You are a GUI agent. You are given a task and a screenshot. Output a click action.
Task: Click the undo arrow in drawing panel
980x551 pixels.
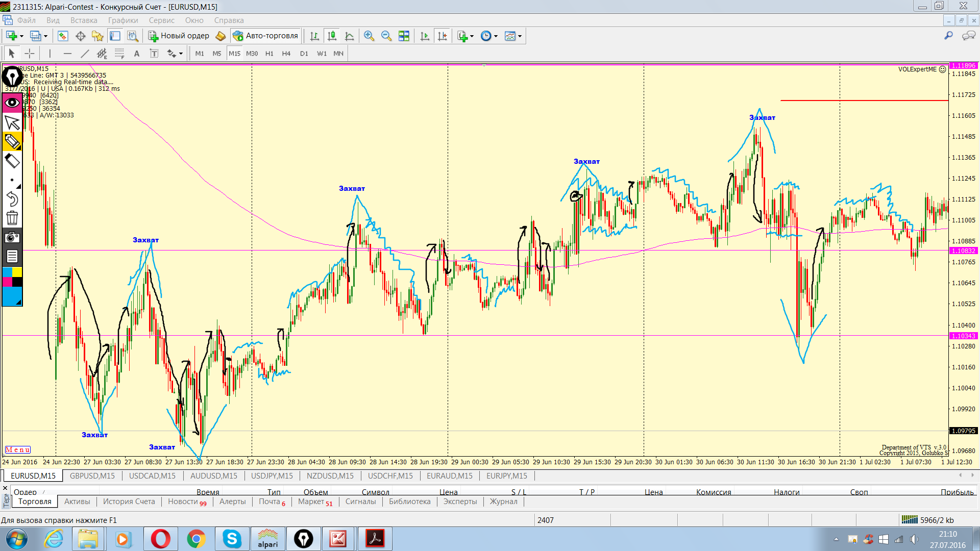[12, 198]
